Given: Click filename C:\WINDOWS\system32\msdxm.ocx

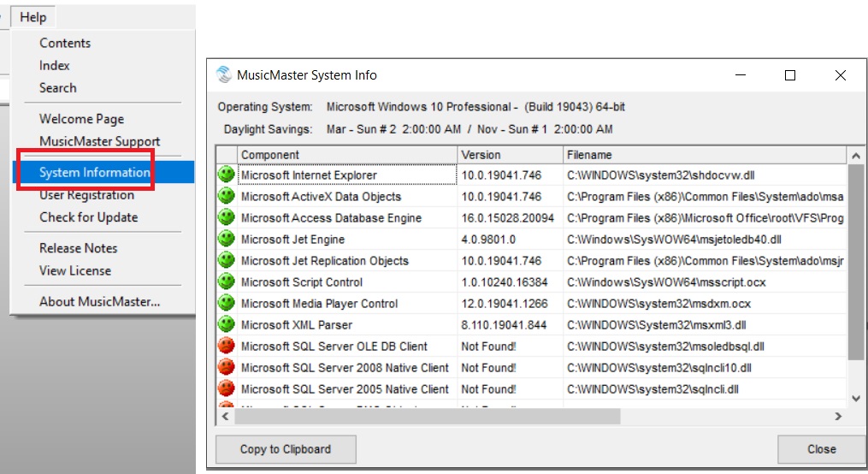Looking at the screenshot, I should pos(658,304).
